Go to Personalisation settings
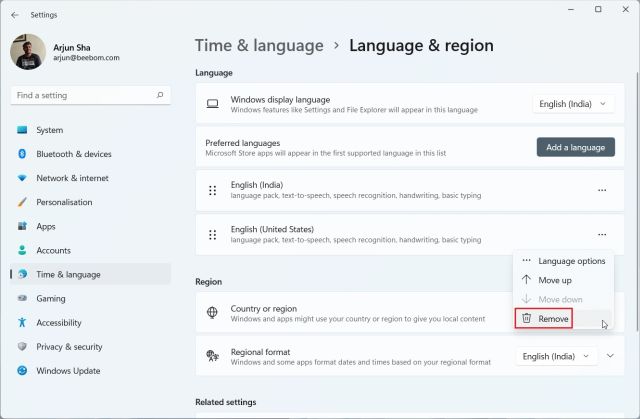 point(91,202)
